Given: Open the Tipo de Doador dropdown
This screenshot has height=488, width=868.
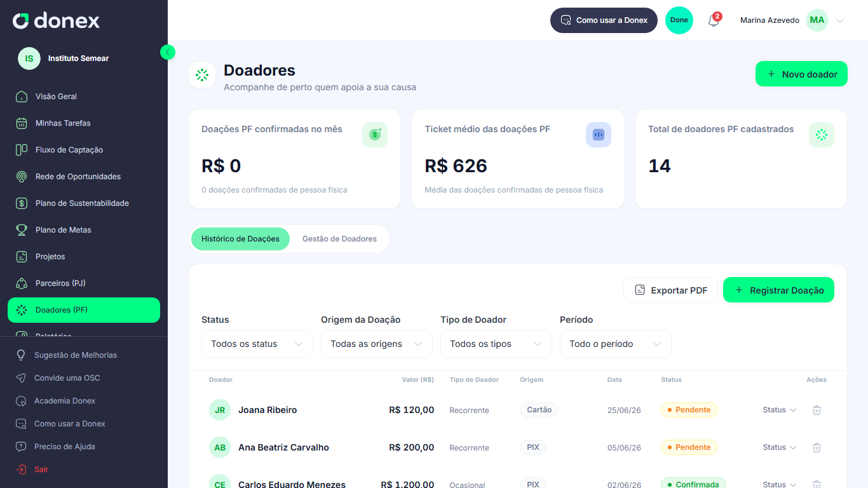Looking at the screenshot, I should coord(496,344).
